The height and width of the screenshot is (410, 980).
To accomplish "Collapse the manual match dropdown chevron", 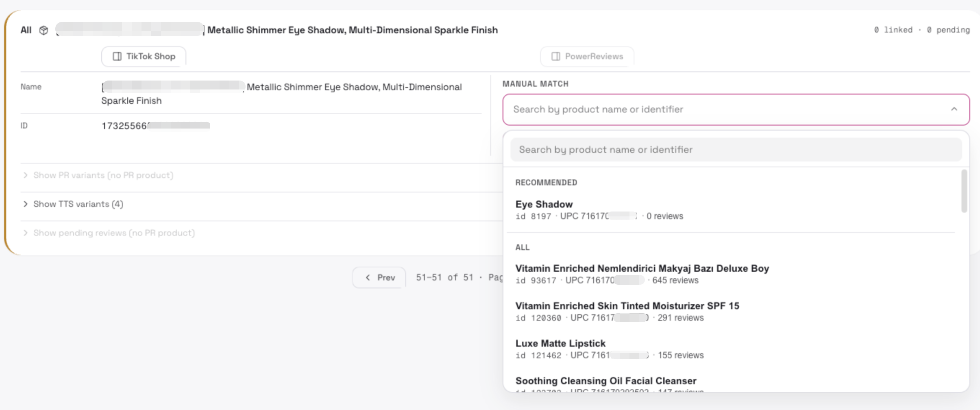I will pos(954,109).
